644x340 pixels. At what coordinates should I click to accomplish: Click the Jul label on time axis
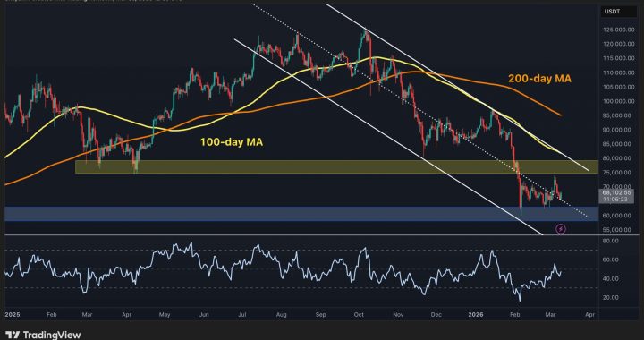click(x=241, y=315)
